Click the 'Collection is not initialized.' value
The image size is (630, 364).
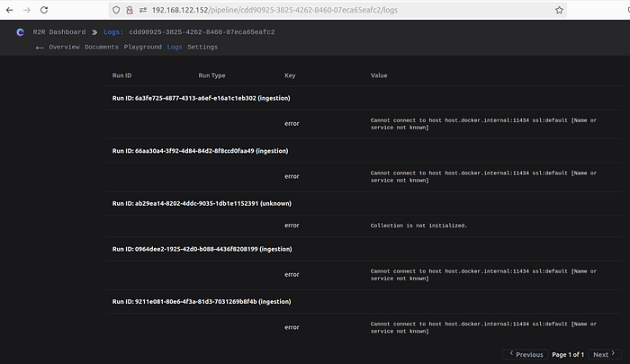pos(418,226)
